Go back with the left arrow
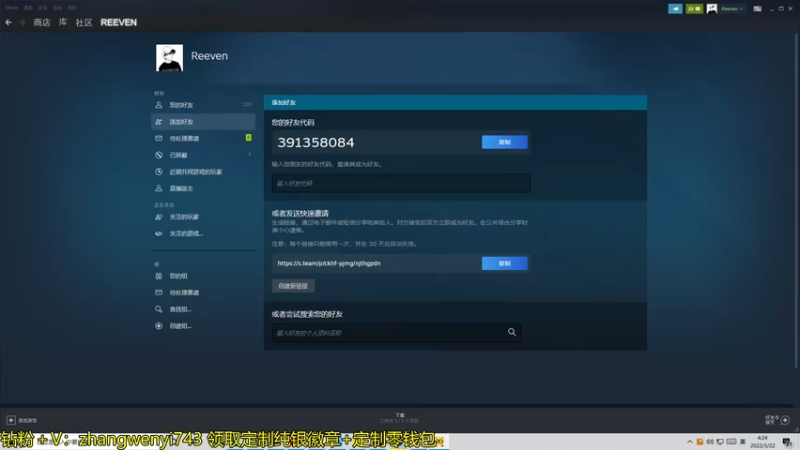 (x=8, y=22)
